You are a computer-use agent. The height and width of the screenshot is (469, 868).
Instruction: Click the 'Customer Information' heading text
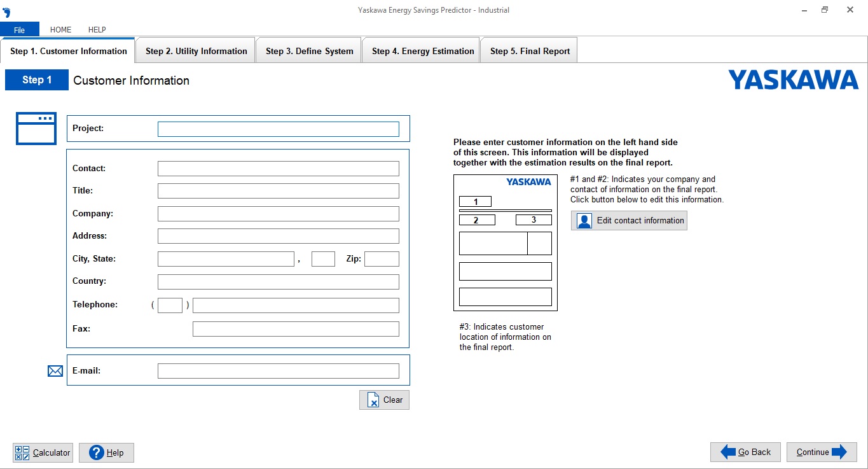pyautogui.click(x=132, y=81)
